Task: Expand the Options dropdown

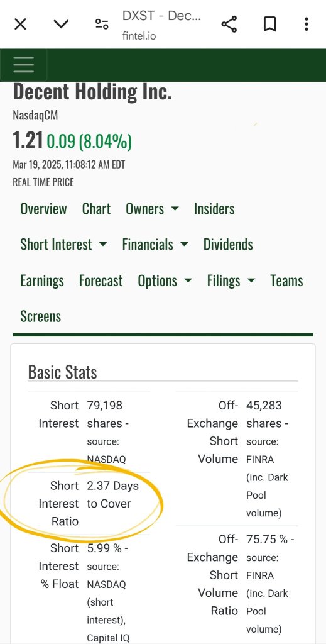Action: (165, 281)
